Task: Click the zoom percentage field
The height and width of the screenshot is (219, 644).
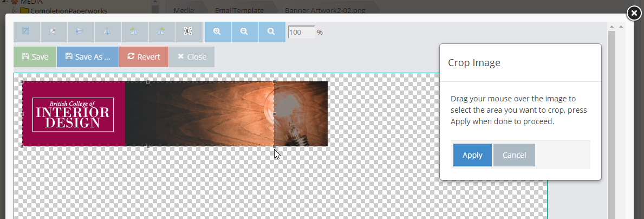Action: 302,32
